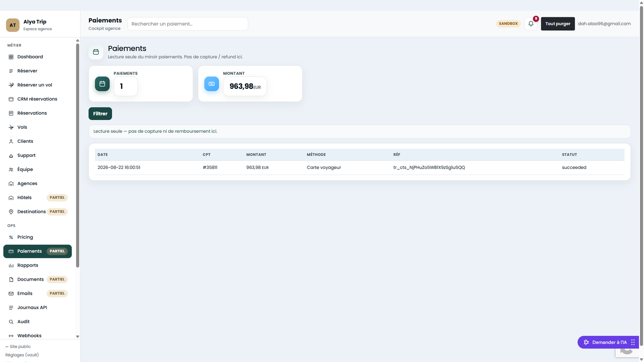644x362 pixels.
Task: Go to Réservations in the sidebar
Action: pyautogui.click(x=37, y=113)
